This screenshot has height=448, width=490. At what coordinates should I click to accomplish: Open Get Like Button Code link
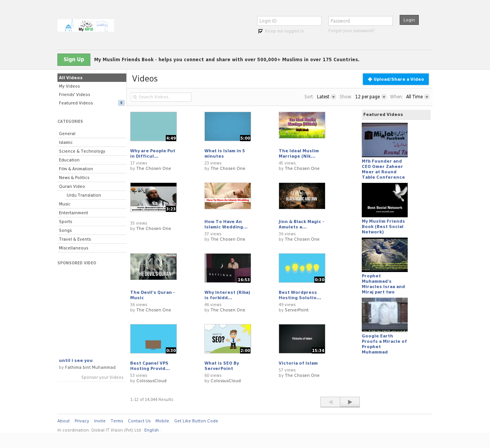click(x=196, y=421)
